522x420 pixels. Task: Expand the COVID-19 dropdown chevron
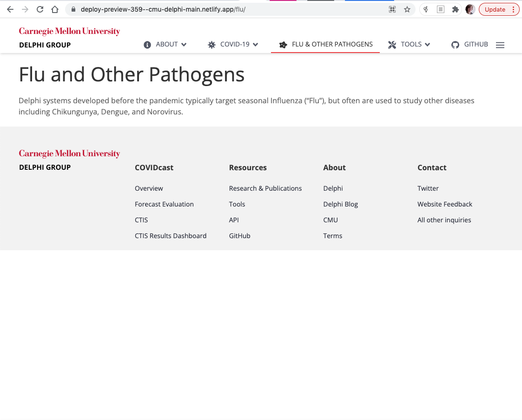[x=255, y=45]
